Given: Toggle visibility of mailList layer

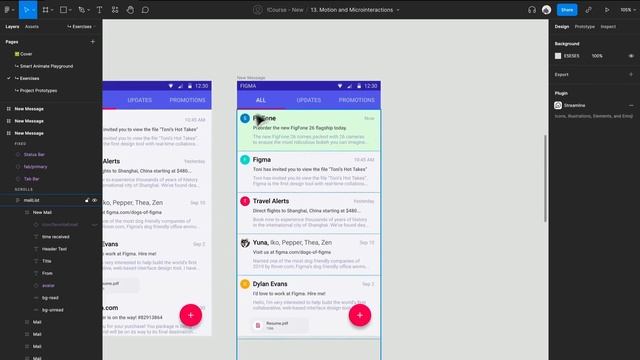Looking at the screenshot, I should tap(95, 200).
